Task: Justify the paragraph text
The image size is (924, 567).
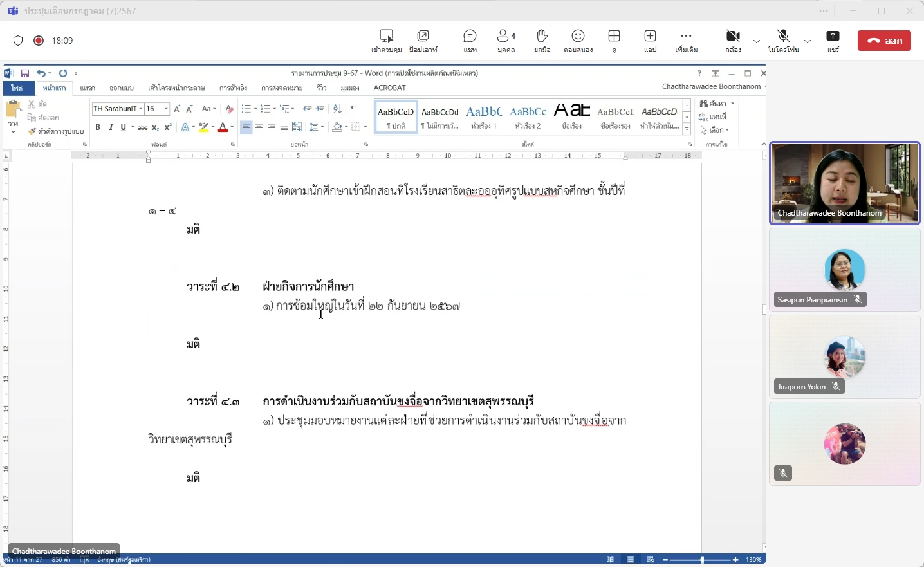Action: pos(284,127)
